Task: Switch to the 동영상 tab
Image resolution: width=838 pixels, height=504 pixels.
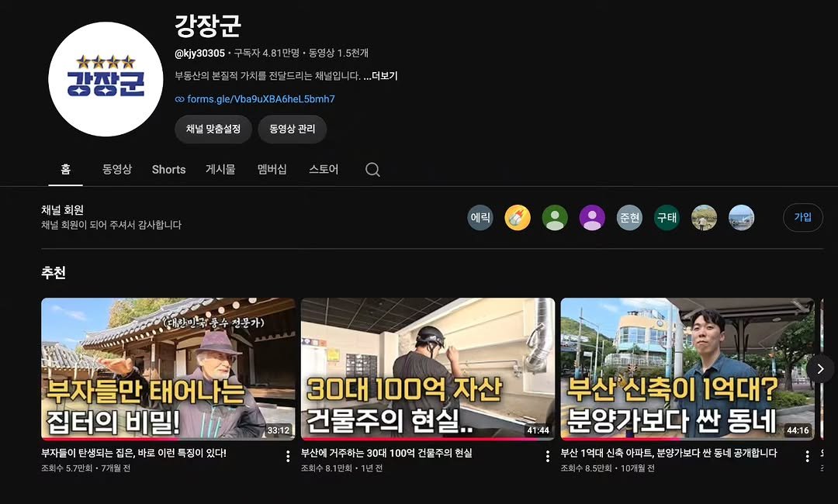Action: (x=117, y=169)
